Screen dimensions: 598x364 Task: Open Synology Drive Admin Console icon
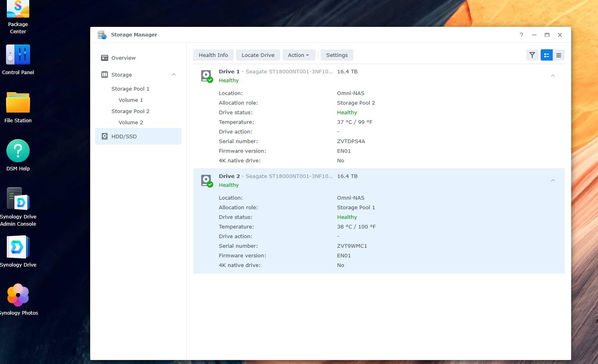coord(18,199)
